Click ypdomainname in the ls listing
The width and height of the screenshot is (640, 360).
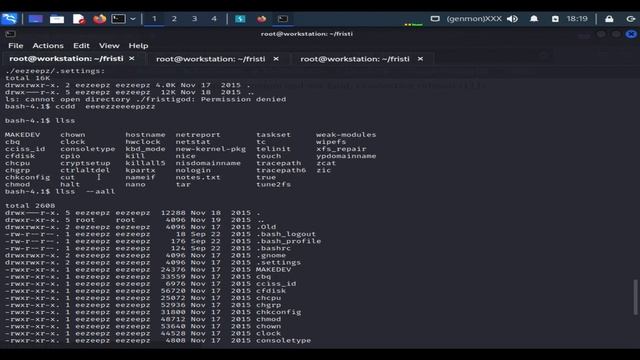[x=346, y=156]
